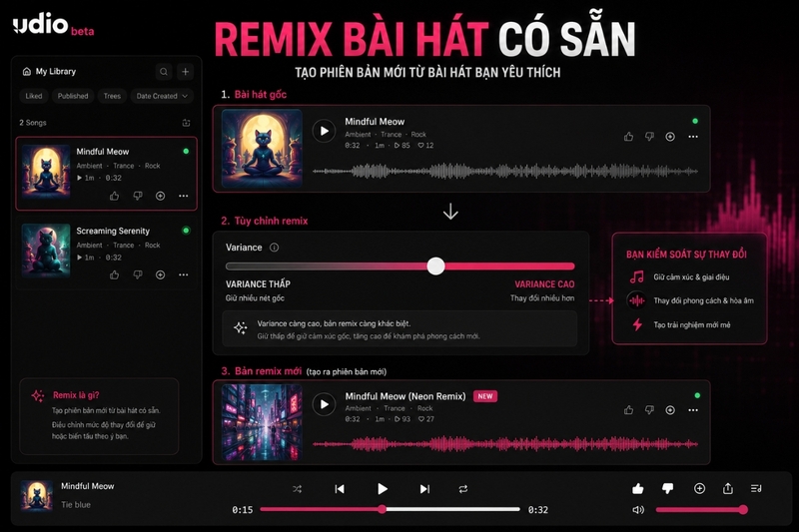
Task: Click add icon on original Mindful Meow card
Action: pyautogui.click(x=670, y=137)
